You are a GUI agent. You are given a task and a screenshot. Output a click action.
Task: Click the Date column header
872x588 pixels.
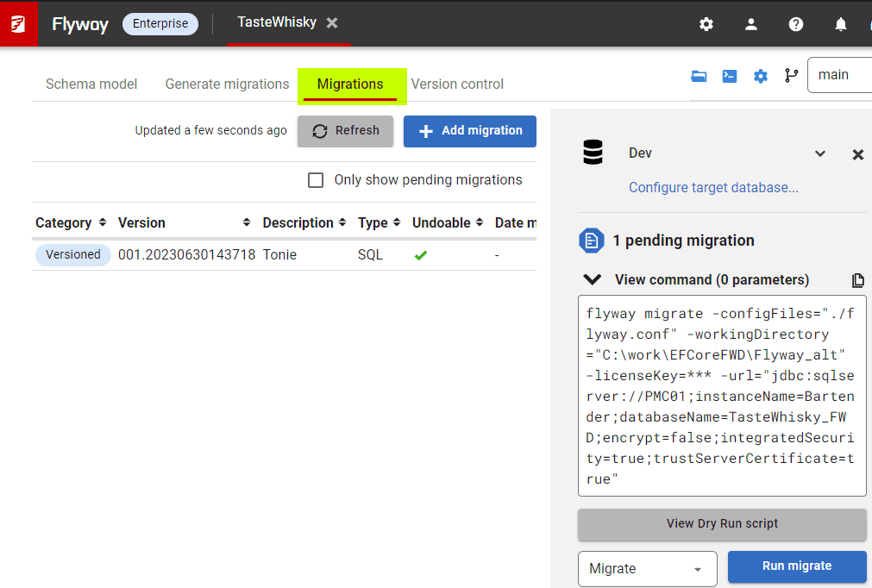click(516, 222)
